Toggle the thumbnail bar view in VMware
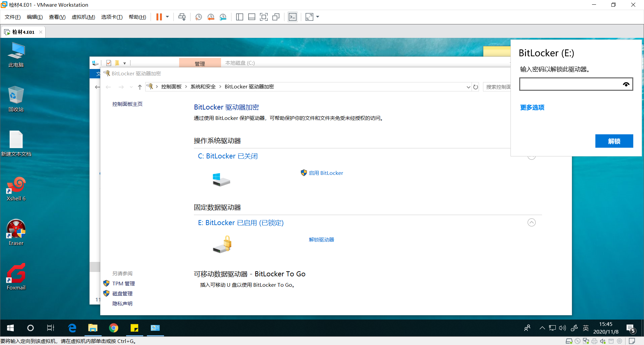The image size is (644, 345). (252, 17)
